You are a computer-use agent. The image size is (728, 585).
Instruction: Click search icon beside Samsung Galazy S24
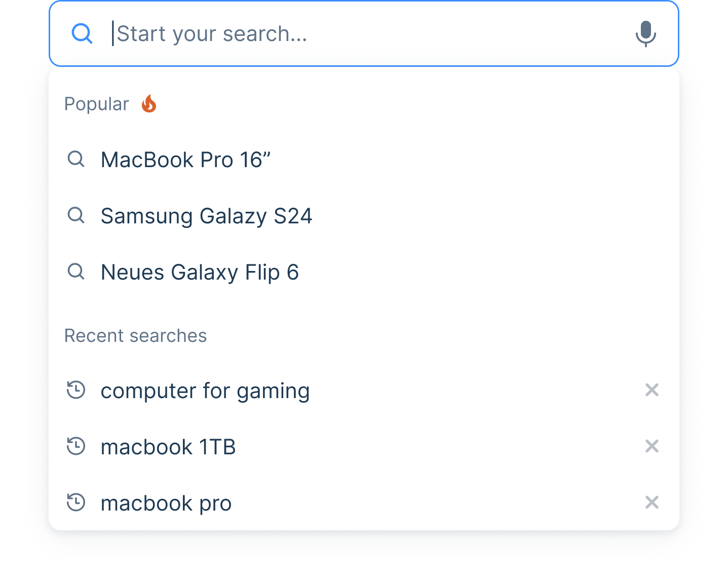tap(76, 215)
